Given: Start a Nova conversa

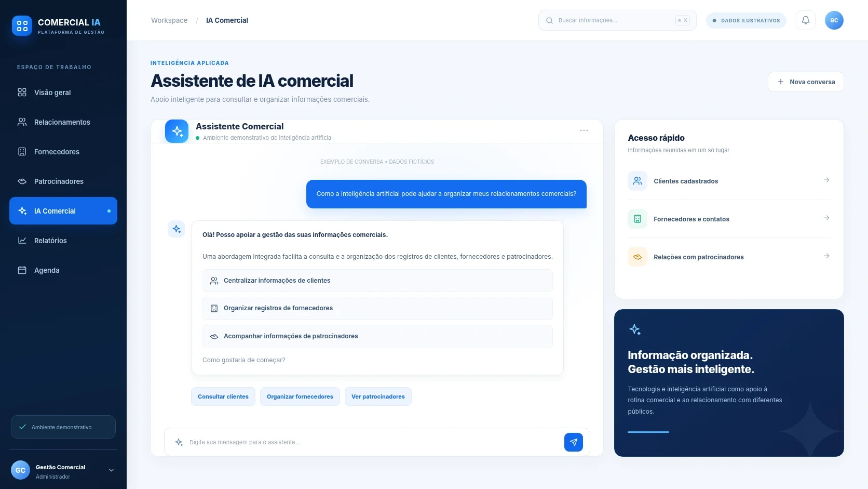Looking at the screenshot, I should pyautogui.click(x=806, y=82).
